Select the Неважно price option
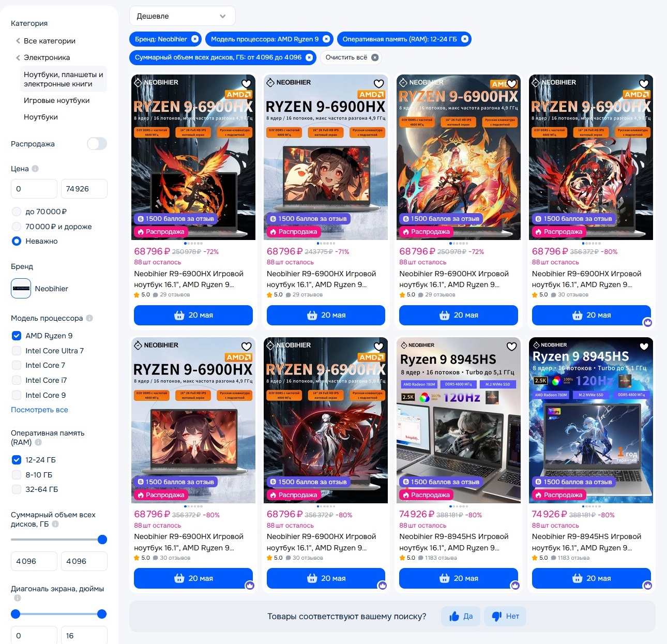 pyautogui.click(x=17, y=241)
